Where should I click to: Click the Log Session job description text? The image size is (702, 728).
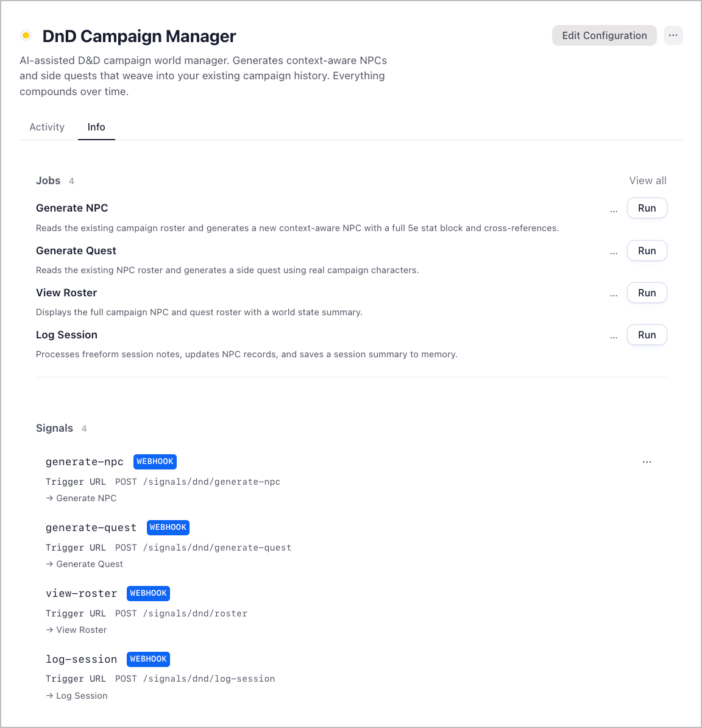click(246, 354)
